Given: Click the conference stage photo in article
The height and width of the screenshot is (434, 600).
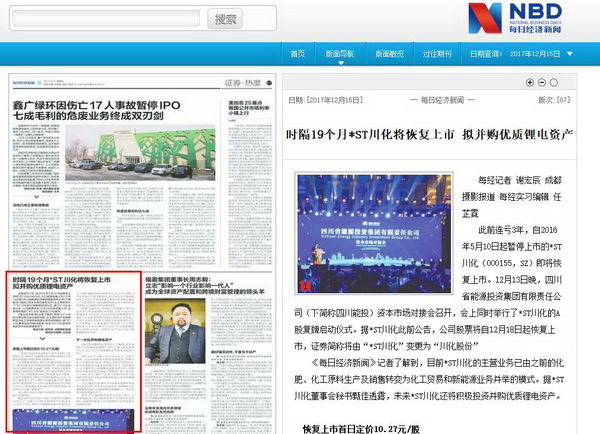Looking at the screenshot, I should pos(374,233).
